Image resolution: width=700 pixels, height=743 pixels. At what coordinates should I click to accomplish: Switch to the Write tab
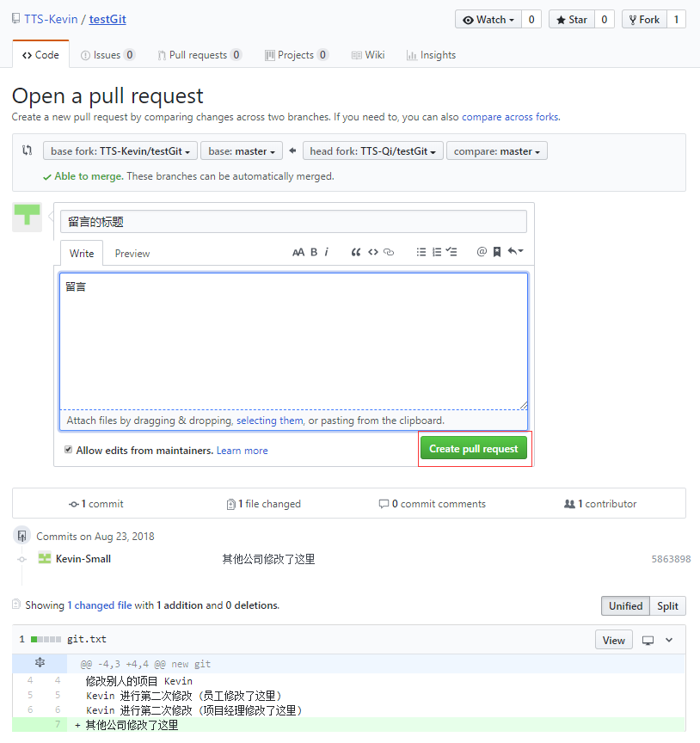tap(82, 254)
